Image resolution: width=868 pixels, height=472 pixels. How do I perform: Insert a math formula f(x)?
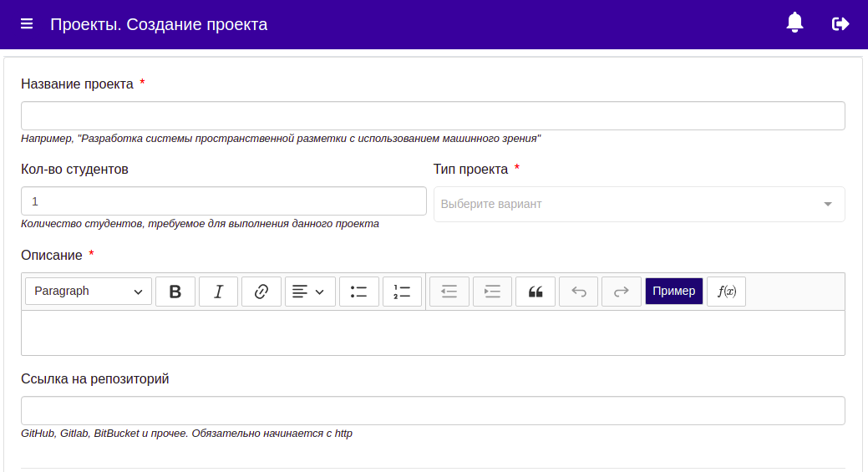click(x=726, y=292)
